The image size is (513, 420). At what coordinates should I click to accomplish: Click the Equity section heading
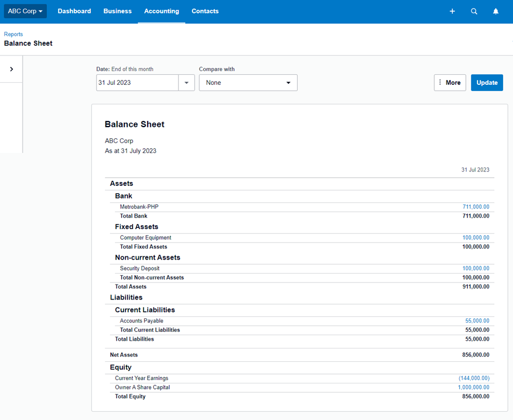pos(121,367)
